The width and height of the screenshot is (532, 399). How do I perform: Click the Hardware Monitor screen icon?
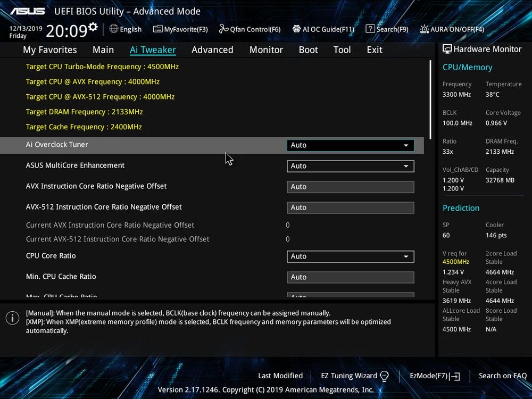click(x=447, y=49)
